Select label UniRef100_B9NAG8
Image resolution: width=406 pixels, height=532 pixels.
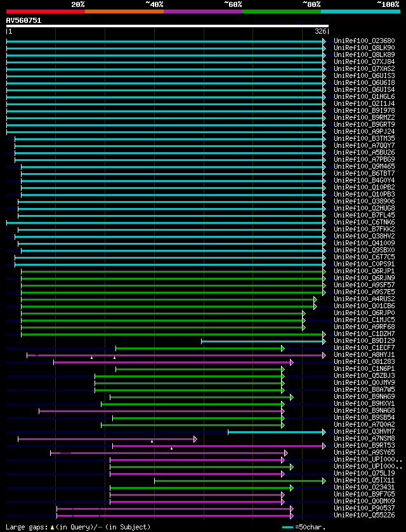364,411
